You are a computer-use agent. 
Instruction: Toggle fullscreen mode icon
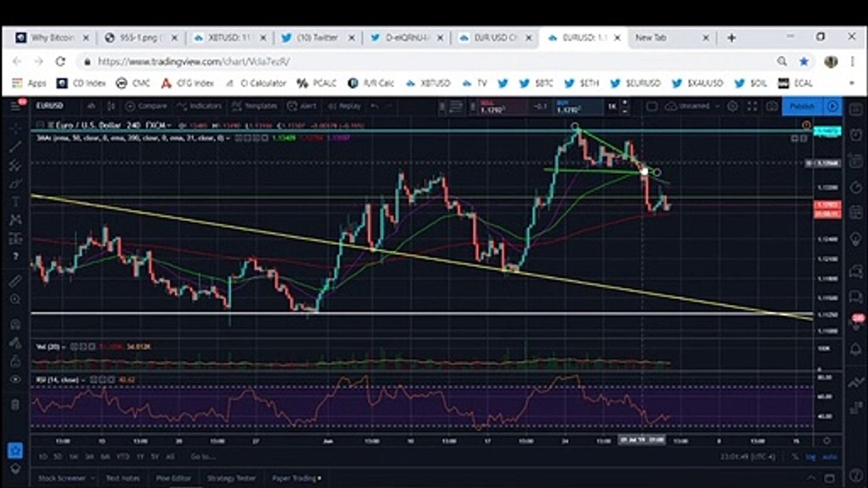pyautogui.click(x=752, y=106)
